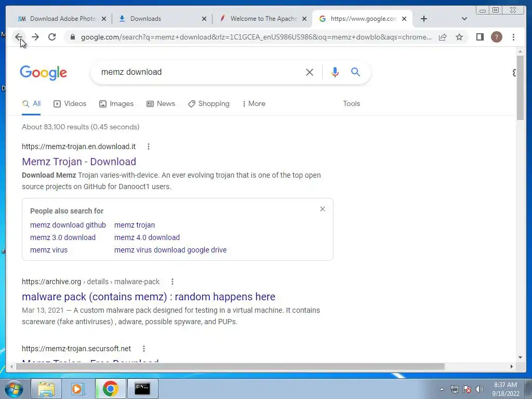Select the All results tab
Viewport: 532px width, 399px height.
pyautogui.click(x=31, y=104)
